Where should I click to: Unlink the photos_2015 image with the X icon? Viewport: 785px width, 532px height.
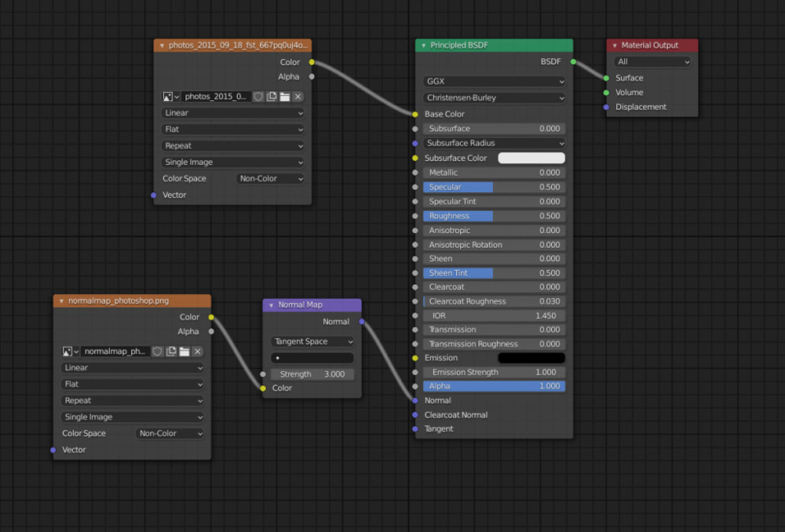click(297, 96)
